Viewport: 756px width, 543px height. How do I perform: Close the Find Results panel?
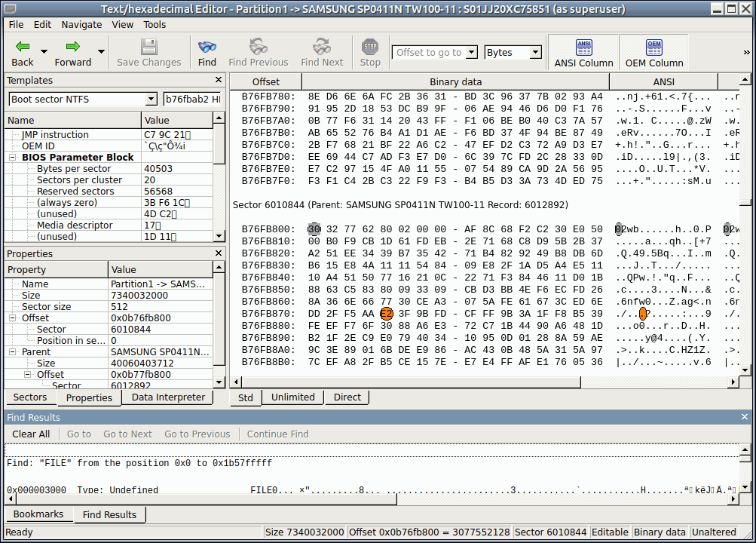pyautogui.click(x=745, y=416)
